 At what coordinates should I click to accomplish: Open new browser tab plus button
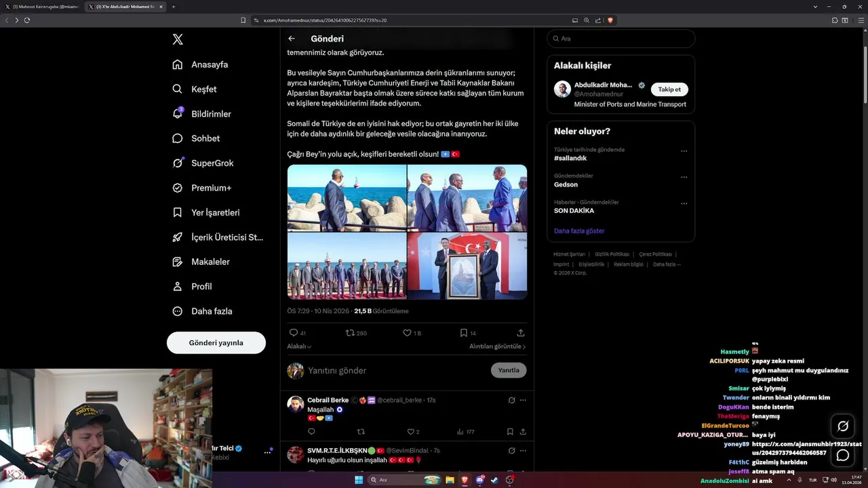coord(174,7)
